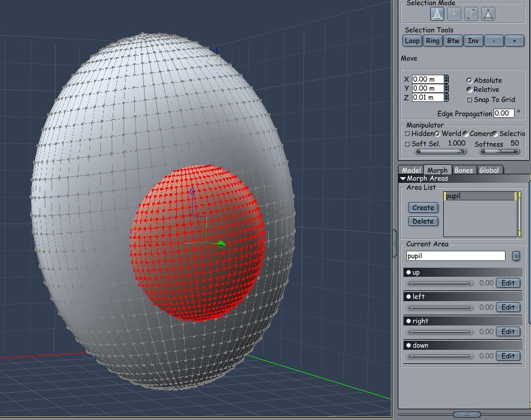
Task: Click the X value input field
Action: (428, 79)
